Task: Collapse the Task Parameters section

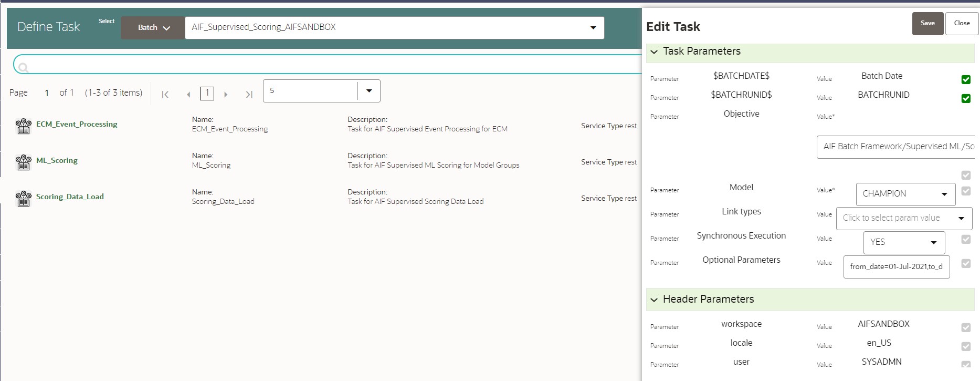Action: pos(654,52)
